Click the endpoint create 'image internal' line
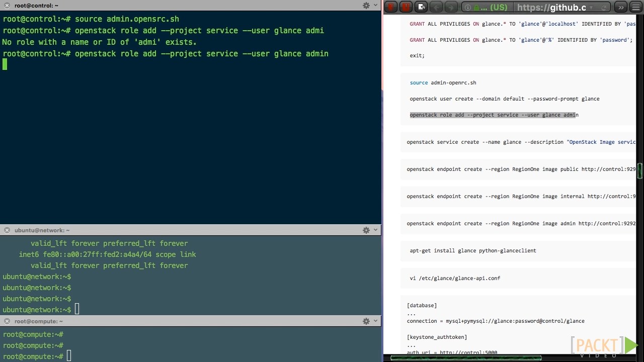The image size is (644, 362). [x=521, y=197]
